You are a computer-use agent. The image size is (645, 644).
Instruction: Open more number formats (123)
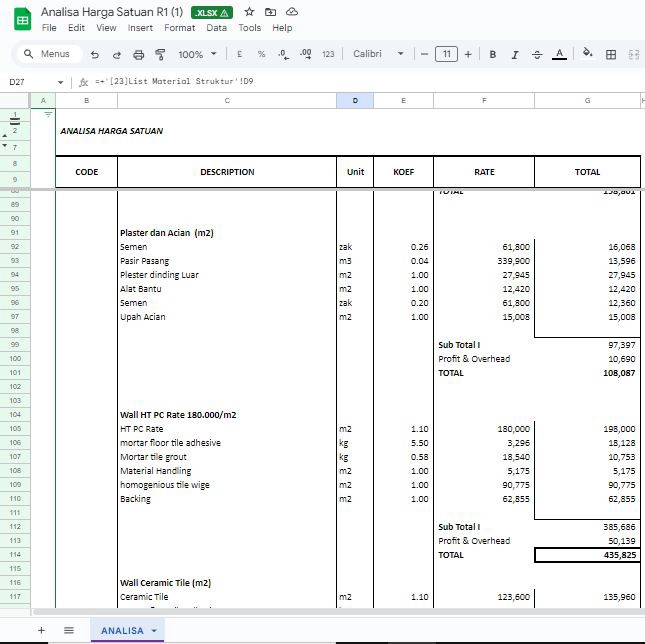pos(328,54)
